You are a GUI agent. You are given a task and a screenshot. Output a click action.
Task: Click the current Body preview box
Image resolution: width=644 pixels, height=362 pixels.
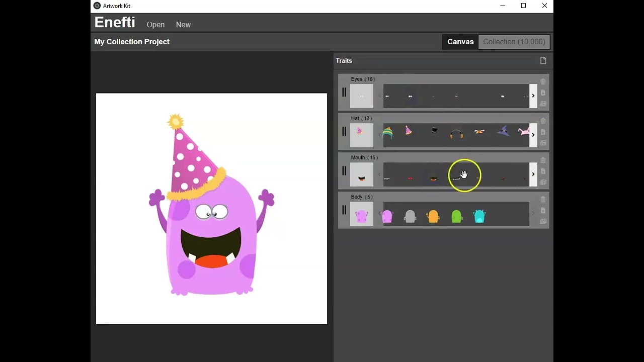362,214
